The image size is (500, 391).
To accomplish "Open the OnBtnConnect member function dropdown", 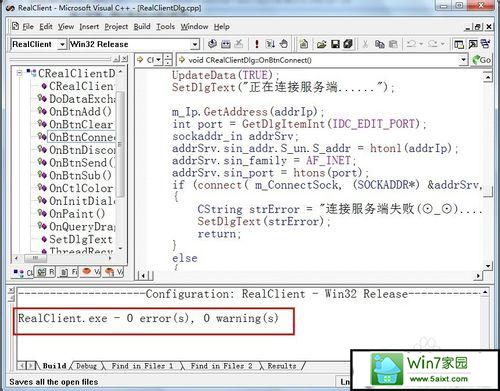I will coord(463,60).
